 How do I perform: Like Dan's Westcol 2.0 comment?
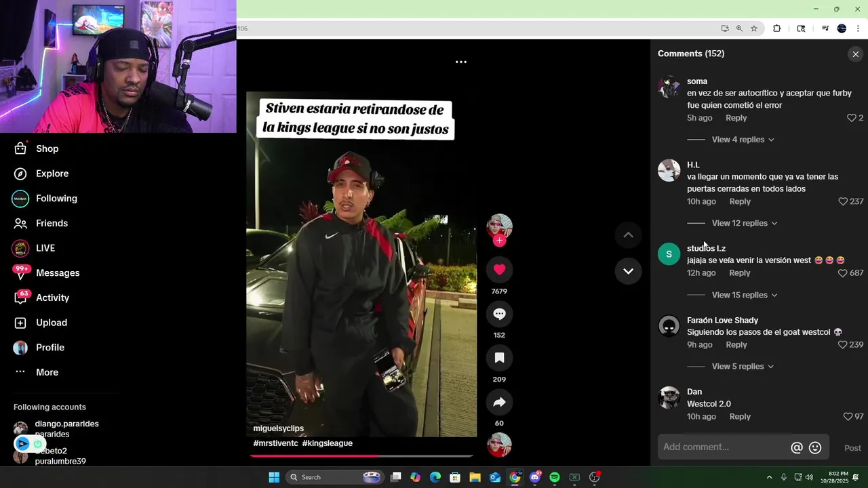(x=848, y=416)
